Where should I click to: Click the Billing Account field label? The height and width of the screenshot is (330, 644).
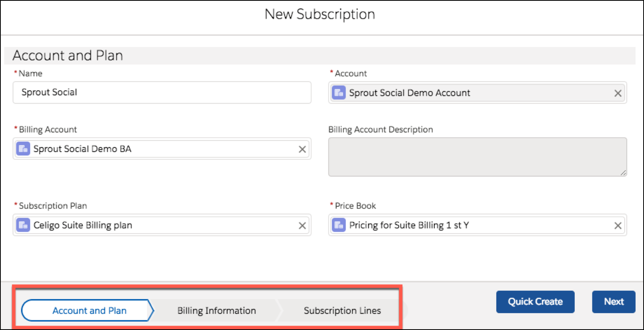click(x=47, y=129)
